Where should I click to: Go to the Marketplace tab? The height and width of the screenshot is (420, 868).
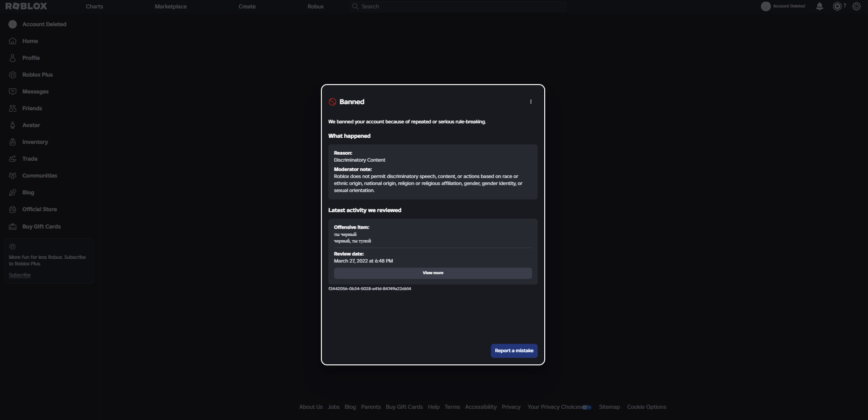(171, 7)
